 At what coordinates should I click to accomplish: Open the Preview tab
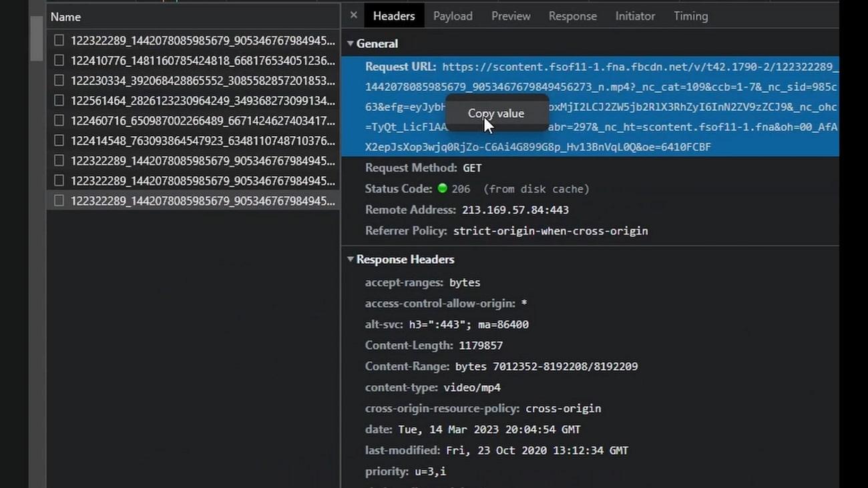(511, 16)
